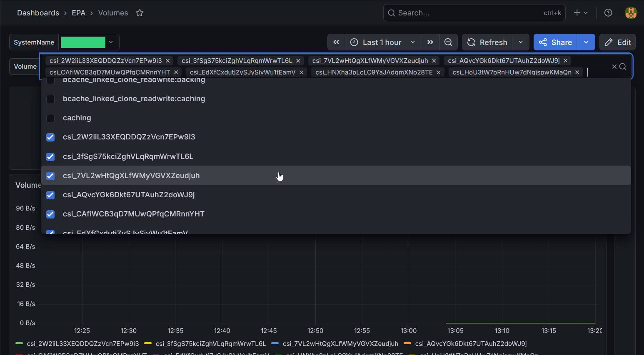Open the help question mark menu

(608, 13)
